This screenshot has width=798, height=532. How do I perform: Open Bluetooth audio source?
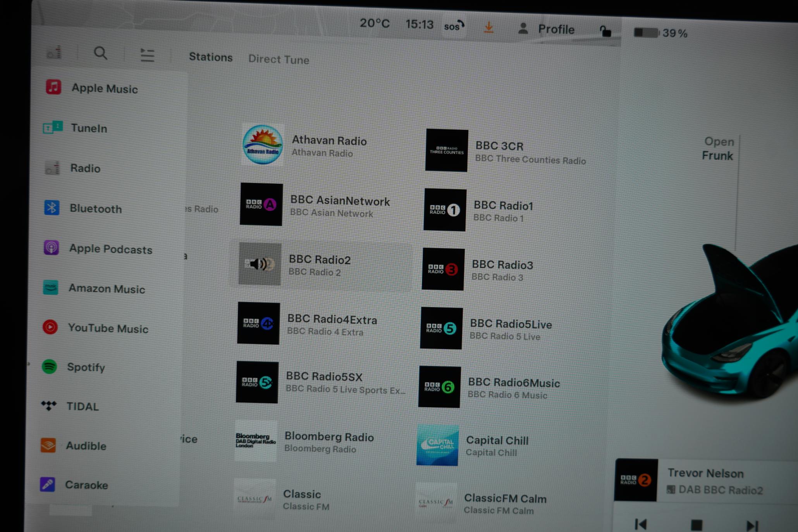(83, 208)
